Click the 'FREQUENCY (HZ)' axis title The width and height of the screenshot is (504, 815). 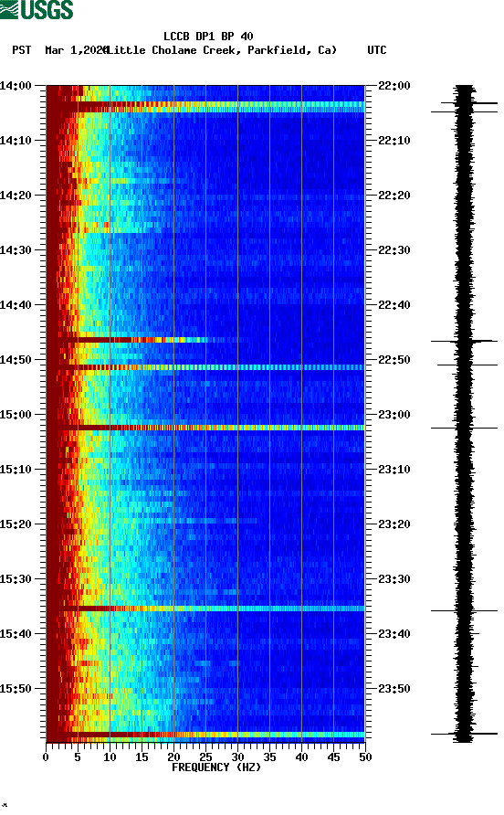(x=216, y=767)
